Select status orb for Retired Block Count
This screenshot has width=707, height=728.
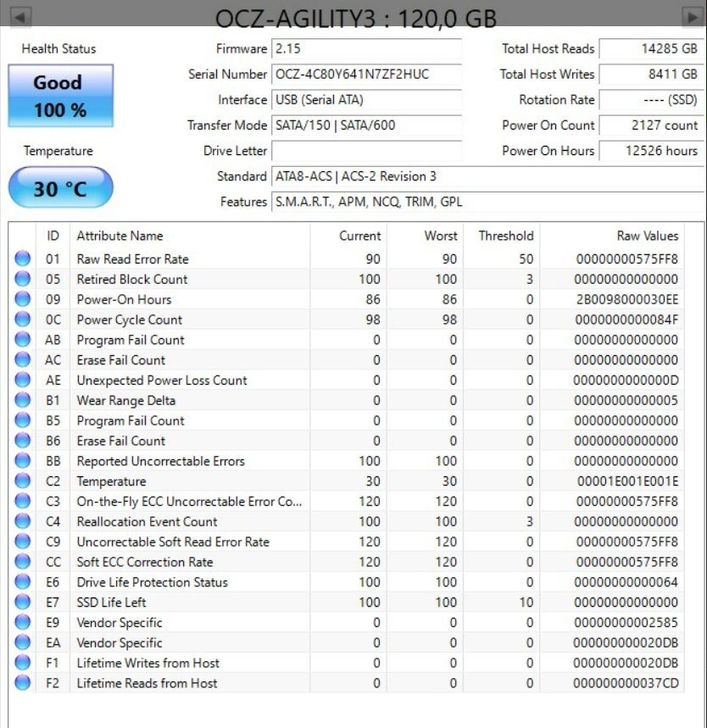coord(23,279)
